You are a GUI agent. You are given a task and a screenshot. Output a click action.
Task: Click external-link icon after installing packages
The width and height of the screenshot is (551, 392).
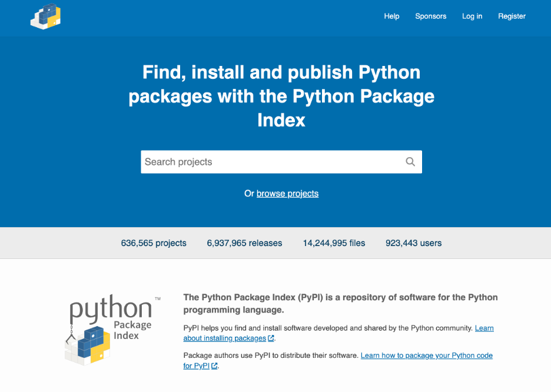[271, 338]
